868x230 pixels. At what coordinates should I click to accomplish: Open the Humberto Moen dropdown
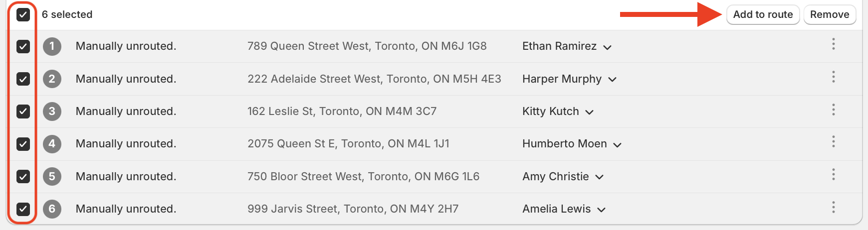617,145
